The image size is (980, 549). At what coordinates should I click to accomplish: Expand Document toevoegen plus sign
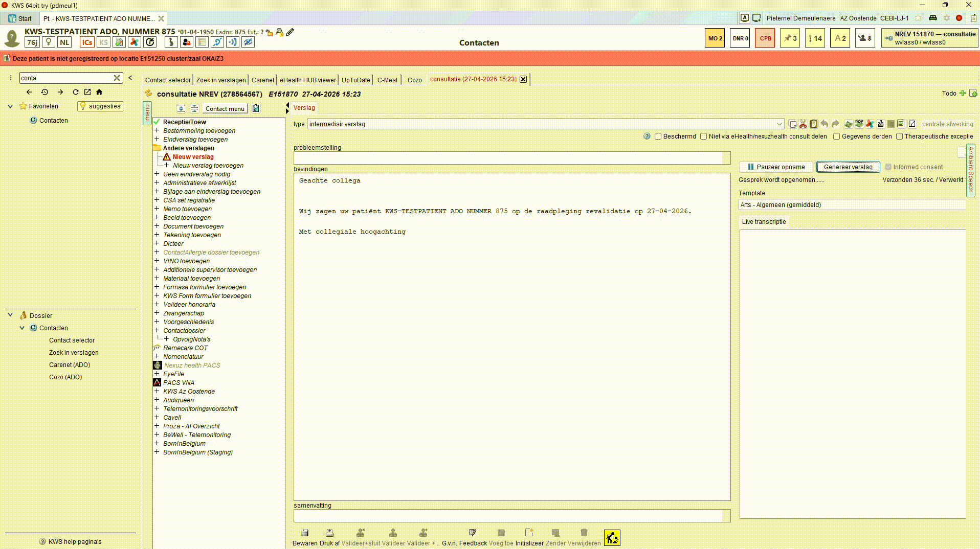157,226
